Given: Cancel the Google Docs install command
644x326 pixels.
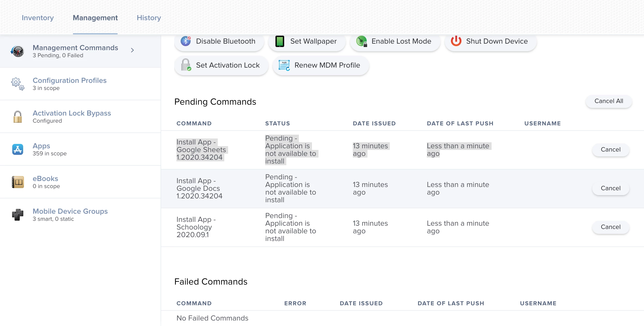Looking at the screenshot, I should point(611,188).
